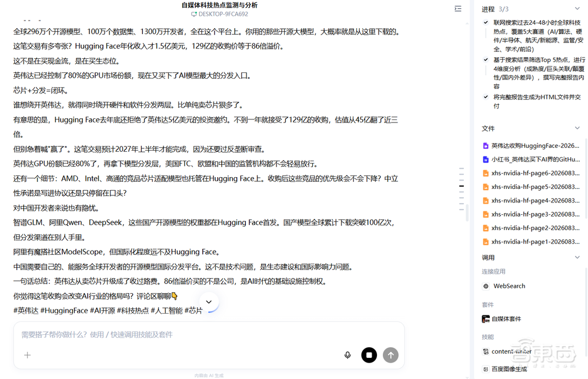Open file xhs-nvidia-hf-page4
Image resolution: width=588 pixels, height=379 pixels.
tap(531, 201)
